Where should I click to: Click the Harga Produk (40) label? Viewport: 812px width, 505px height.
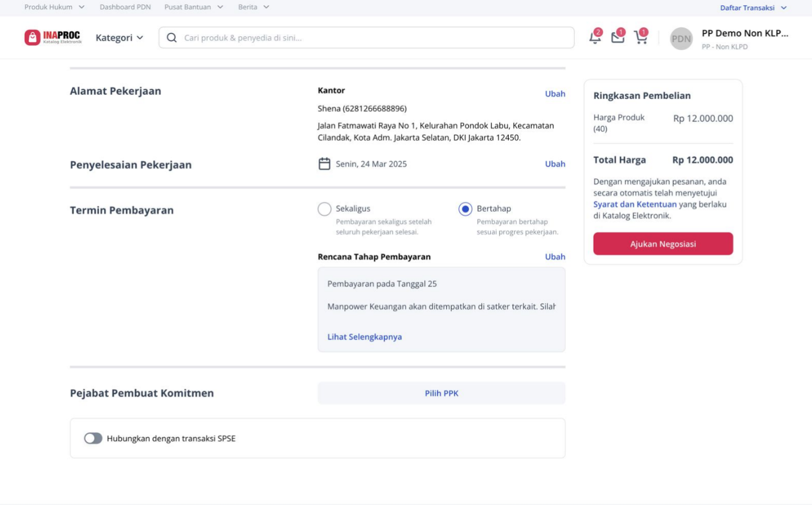619,123
